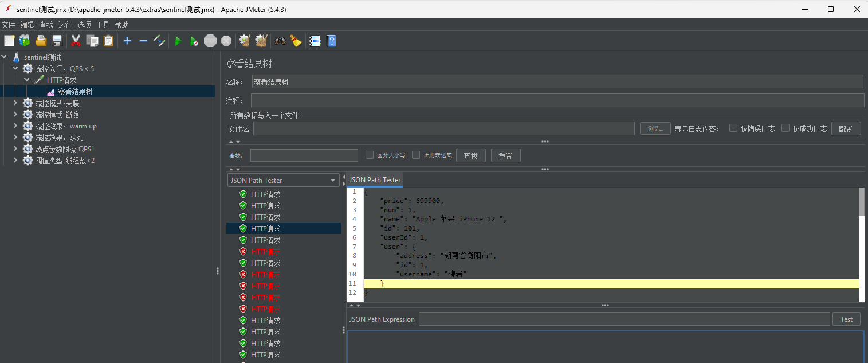Click the 配置 button
This screenshot has height=363, width=868.
(846, 128)
